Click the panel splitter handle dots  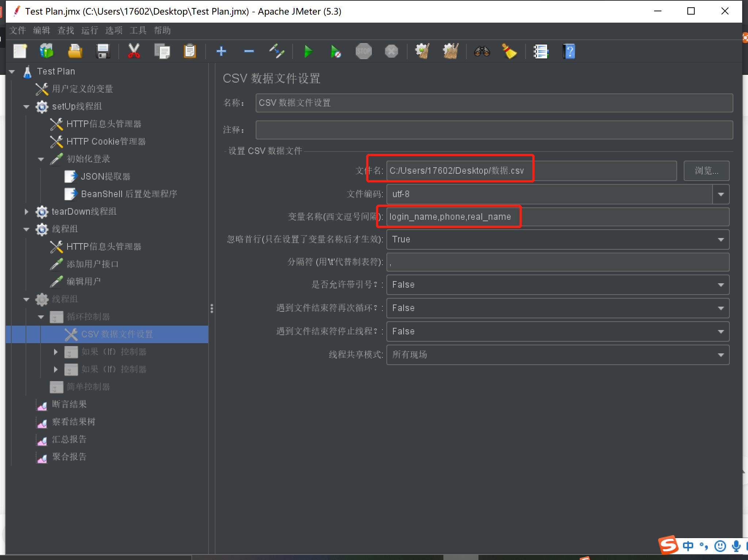(x=212, y=308)
